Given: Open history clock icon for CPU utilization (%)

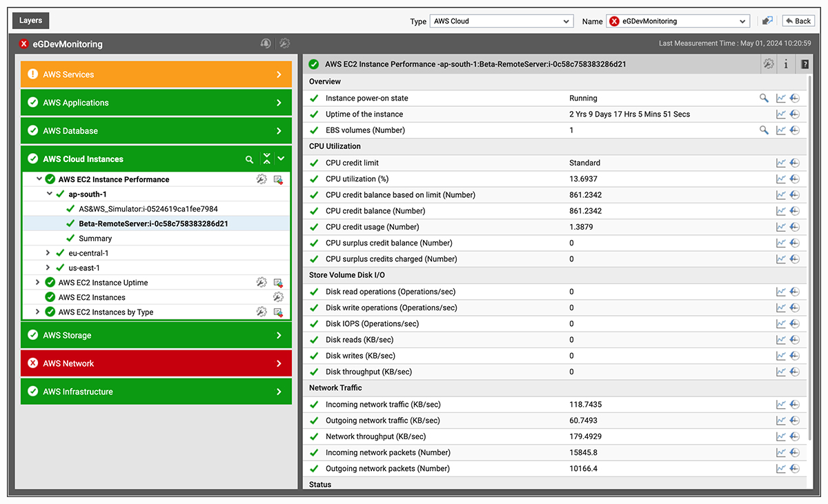Looking at the screenshot, I should click(x=795, y=179).
